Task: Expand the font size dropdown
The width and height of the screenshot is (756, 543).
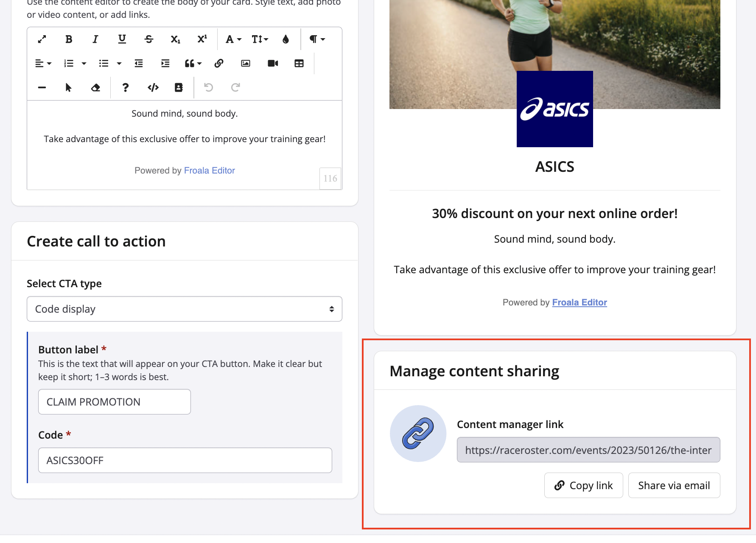Action: pos(260,39)
